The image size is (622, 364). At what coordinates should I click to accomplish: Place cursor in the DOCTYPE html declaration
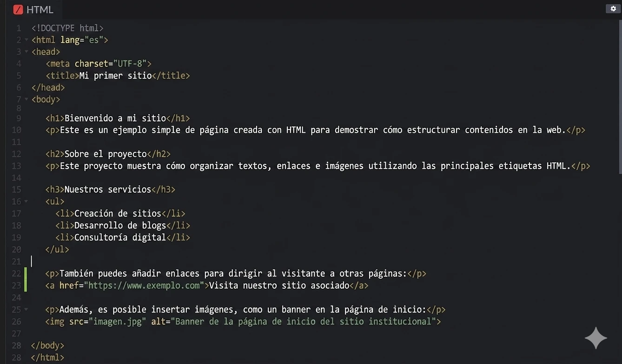(x=67, y=28)
